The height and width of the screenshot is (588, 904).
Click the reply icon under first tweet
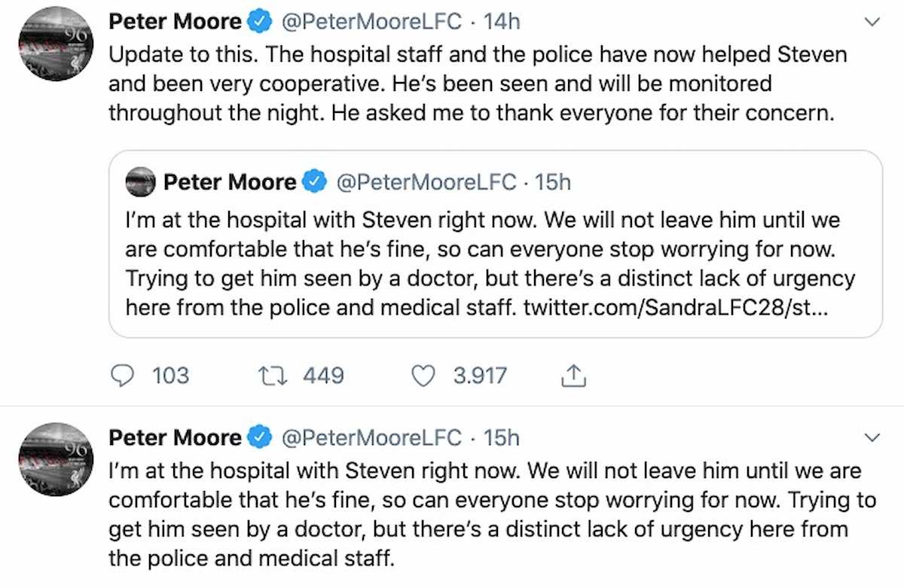click(x=123, y=375)
